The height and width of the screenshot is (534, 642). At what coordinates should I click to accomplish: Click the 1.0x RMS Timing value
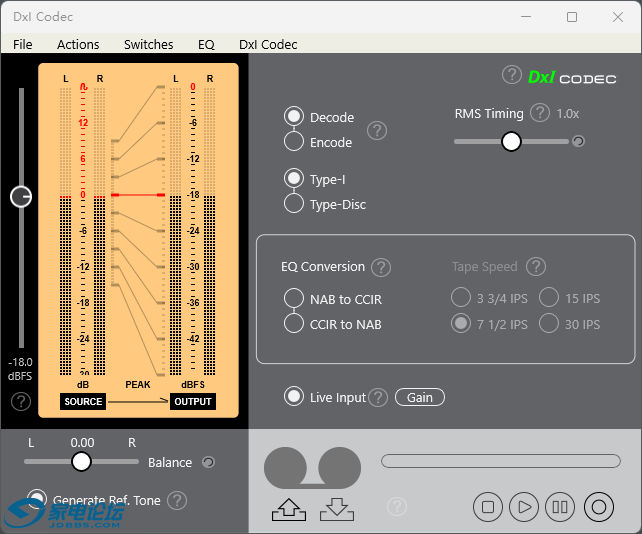(x=567, y=113)
